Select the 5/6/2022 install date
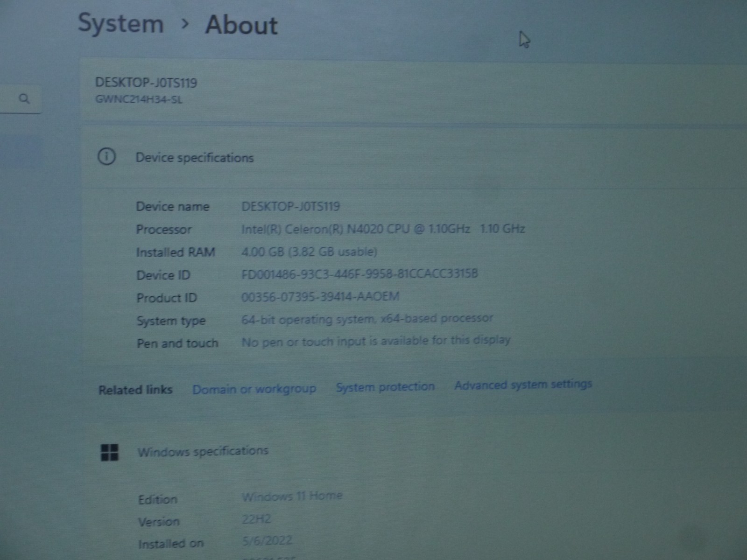Screen dimensions: 747x560 pos(267,541)
